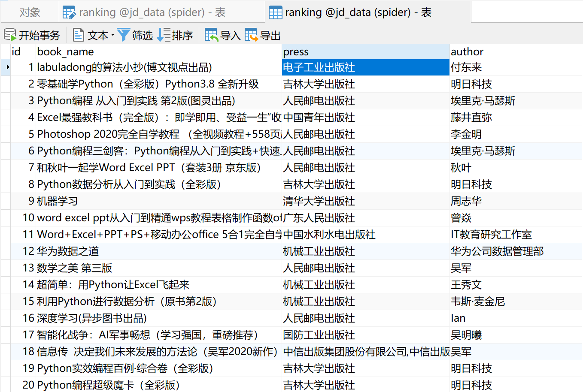This screenshot has height=392, width=583.
Task: Click press cell 中国水利水电出版社
Action: tap(366, 235)
